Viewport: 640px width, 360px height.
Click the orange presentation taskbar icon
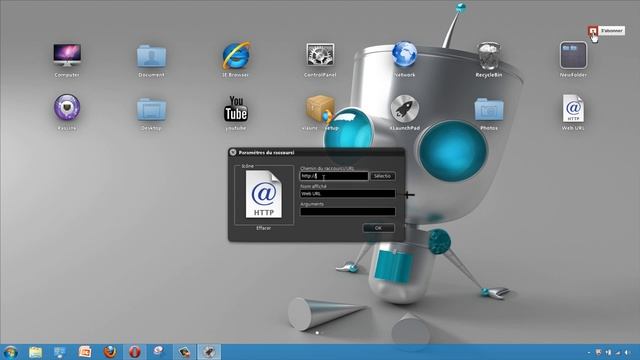click(x=85, y=352)
